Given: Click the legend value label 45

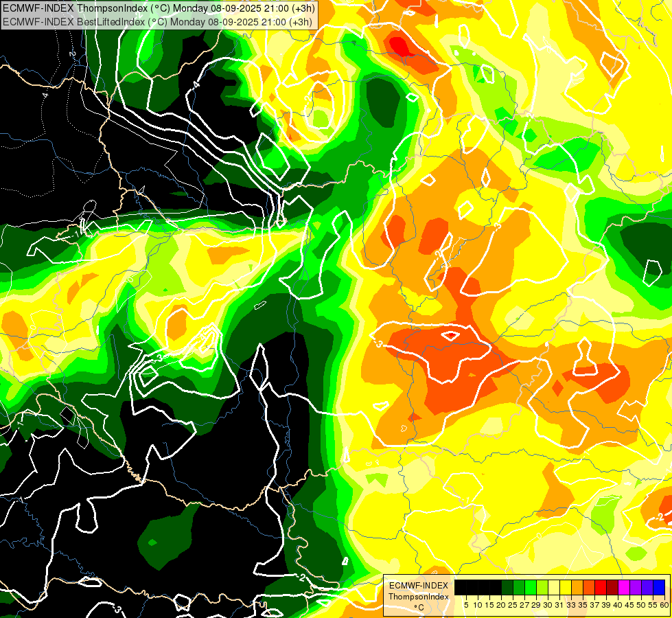Looking at the screenshot, I should (x=629, y=605).
